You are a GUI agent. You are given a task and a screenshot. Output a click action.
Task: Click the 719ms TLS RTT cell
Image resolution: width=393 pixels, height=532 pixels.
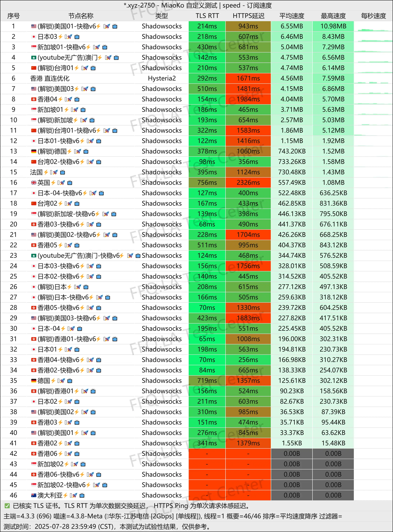207,381
